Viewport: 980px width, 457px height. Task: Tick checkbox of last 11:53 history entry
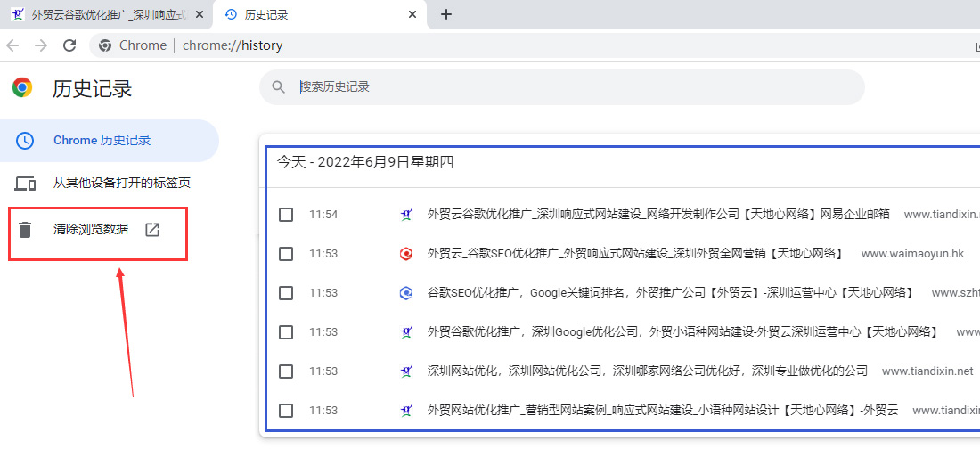click(286, 411)
